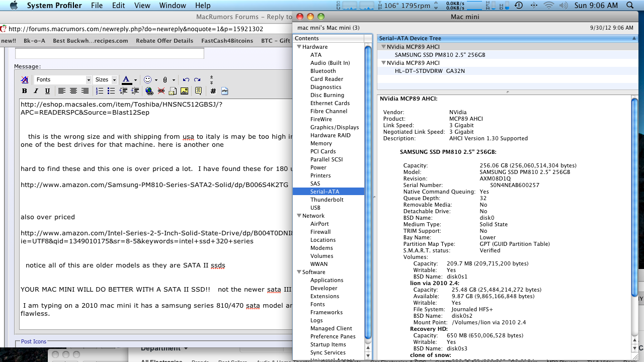This screenshot has width=644, height=362.
Task: Click the Insert Link globe icon
Action: 149,91
